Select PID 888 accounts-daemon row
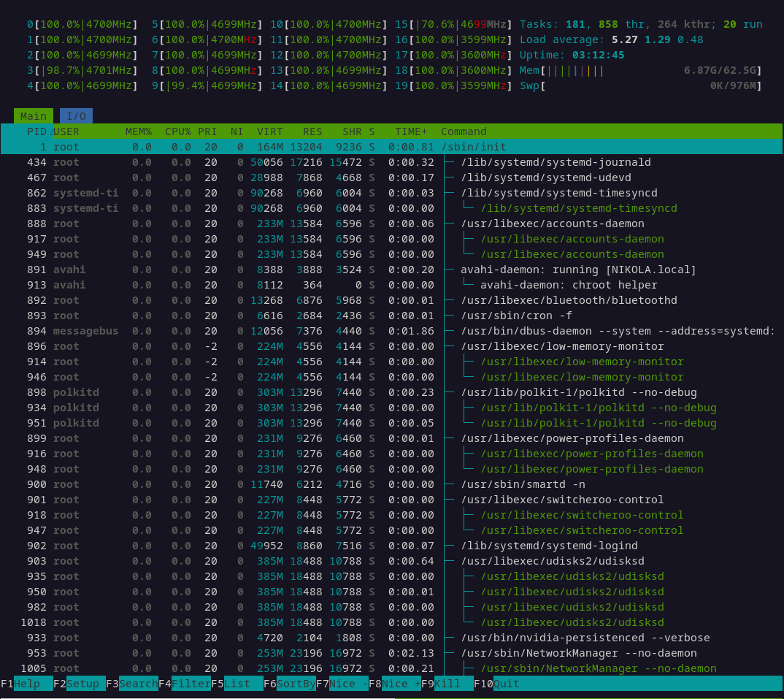Screen dimensions: 784x699 [391, 224]
